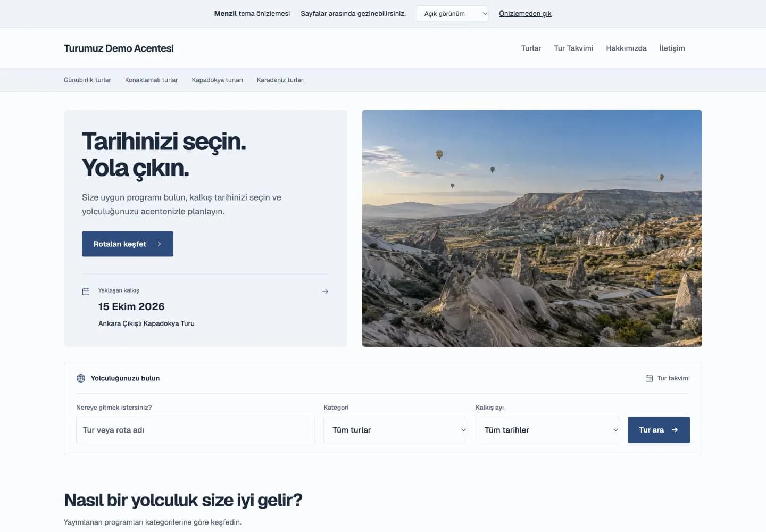This screenshot has height=532, width=766.
Task: Click the 15 Ekim 2026 departure date
Action: click(131, 306)
